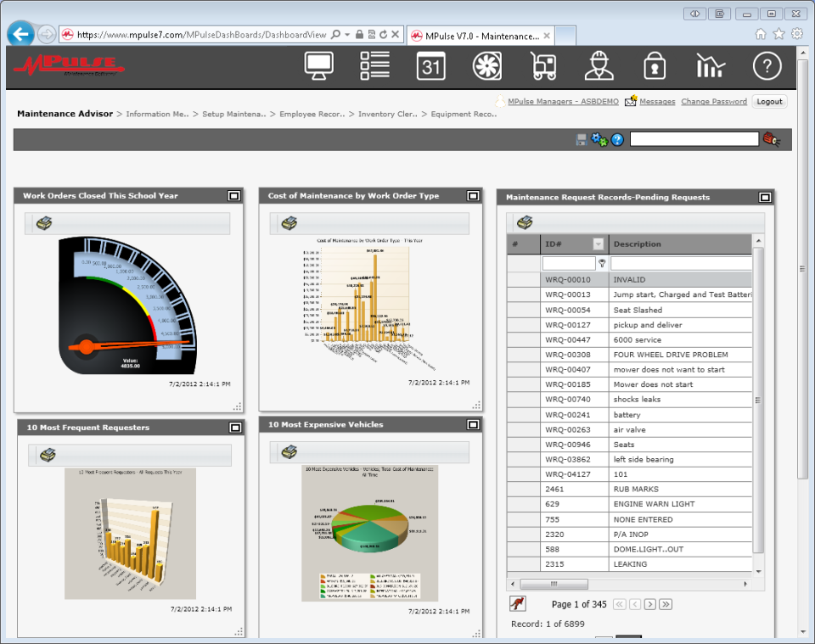Click the kangaroo jump-to-record icon
This screenshot has height=644, width=815.
(x=517, y=603)
